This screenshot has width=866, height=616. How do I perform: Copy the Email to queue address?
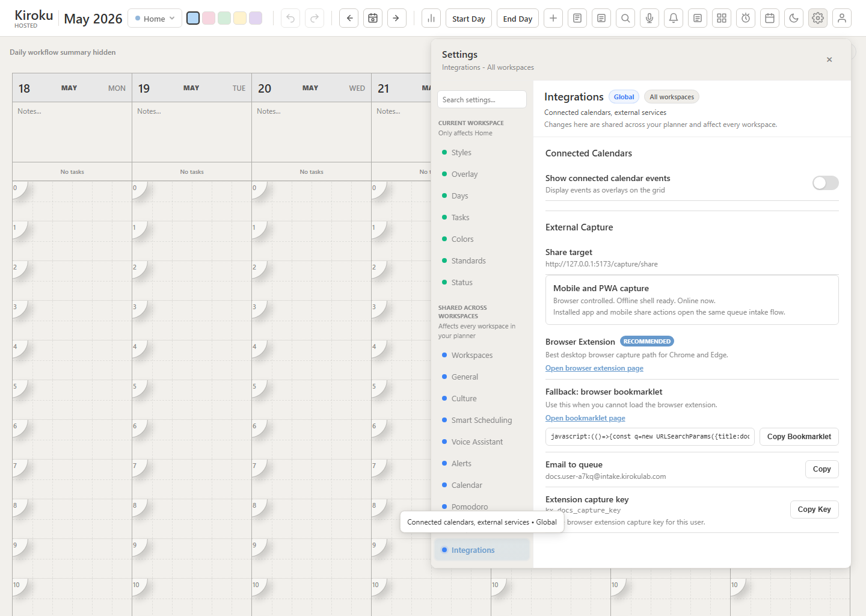click(821, 469)
